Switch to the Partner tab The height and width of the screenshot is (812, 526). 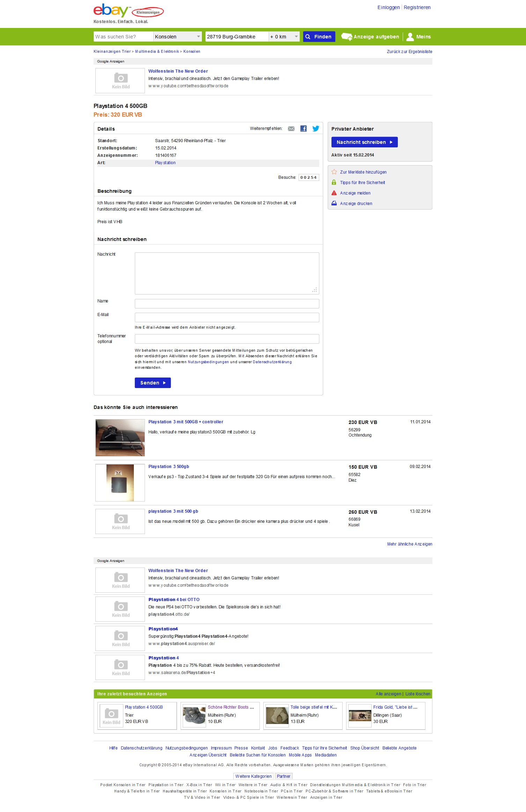pyautogui.click(x=284, y=776)
